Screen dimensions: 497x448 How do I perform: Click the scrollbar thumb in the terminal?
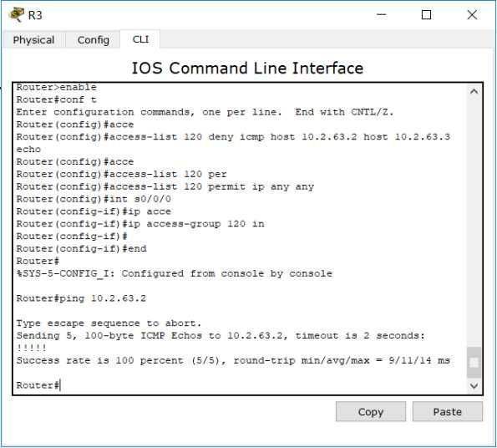point(474,362)
